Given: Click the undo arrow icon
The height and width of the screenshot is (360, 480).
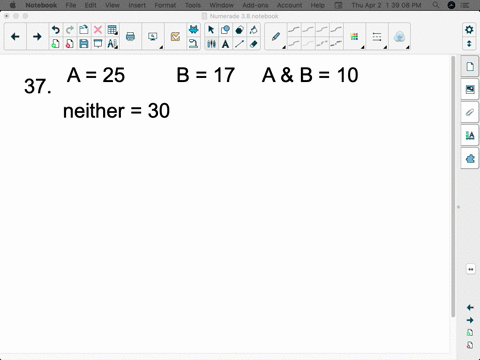Looking at the screenshot, I should [56, 30].
